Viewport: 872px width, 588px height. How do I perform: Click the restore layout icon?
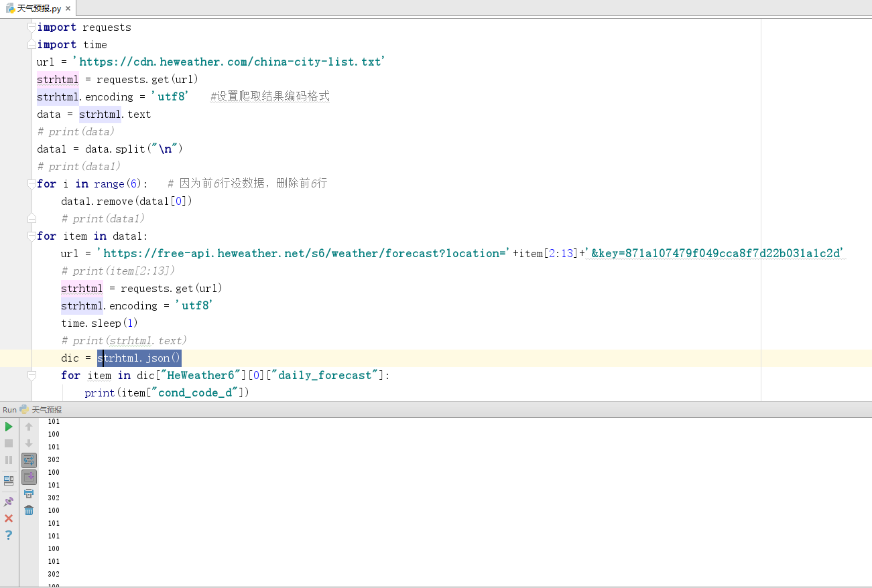pyautogui.click(x=9, y=481)
